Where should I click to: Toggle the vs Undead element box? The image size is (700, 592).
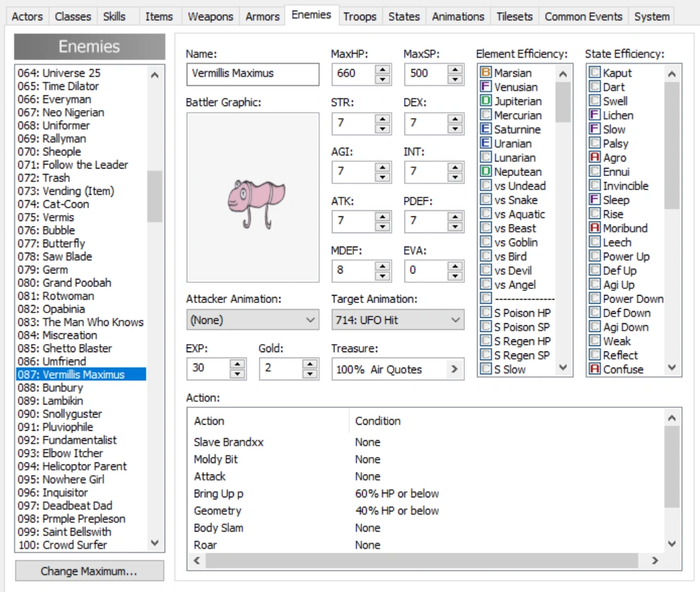click(x=486, y=185)
